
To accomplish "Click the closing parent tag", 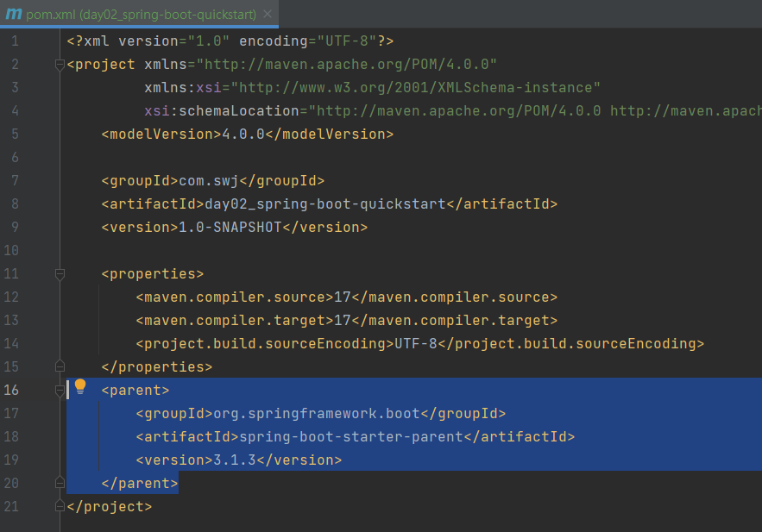I will [140, 484].
